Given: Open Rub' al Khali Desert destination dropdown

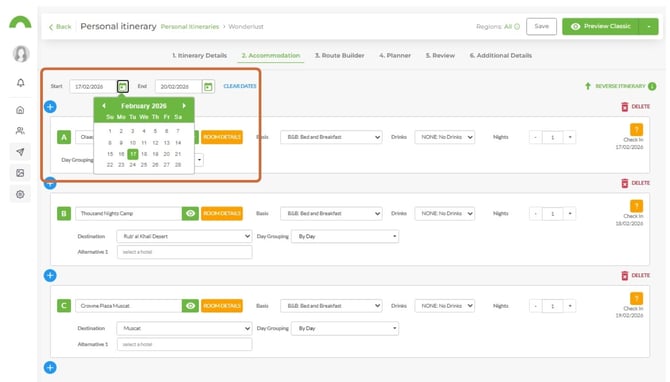Looking at the screenshot, I should [x=184, y=236].
